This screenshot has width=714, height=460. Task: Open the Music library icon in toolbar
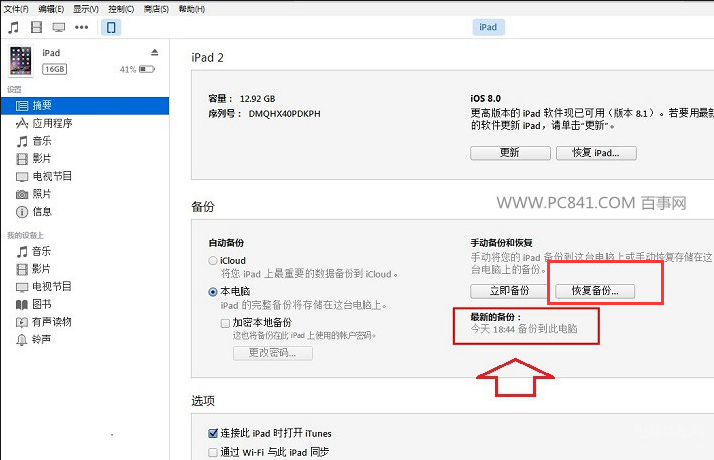(x=14, y=27)
